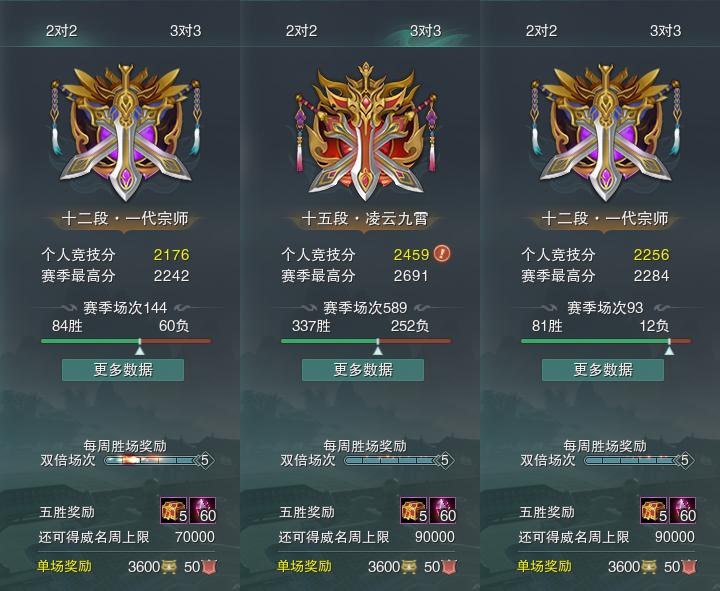Click 更多数据 button under 589 matches
The height and width of the screenshot is (591, 720).
pyautogui.click(x=363, y=370)
